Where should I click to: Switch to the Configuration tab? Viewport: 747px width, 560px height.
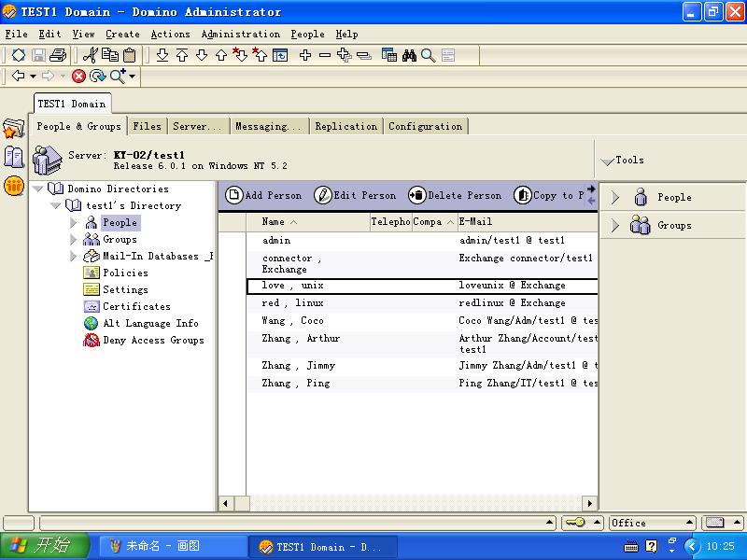(x=426, y=126)
